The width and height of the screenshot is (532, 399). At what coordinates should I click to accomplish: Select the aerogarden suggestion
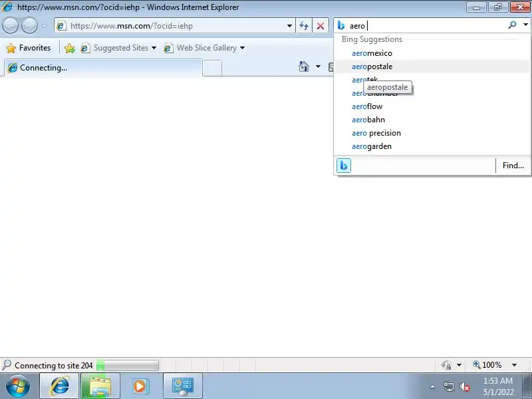(432, 146)
